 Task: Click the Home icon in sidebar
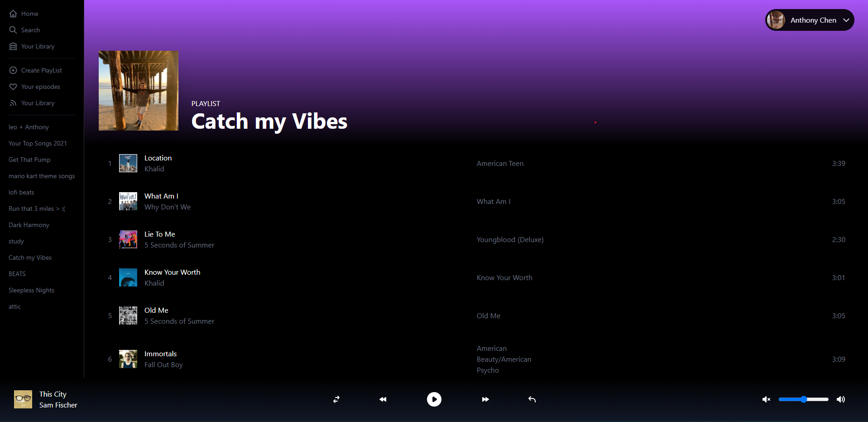point(14,13)
